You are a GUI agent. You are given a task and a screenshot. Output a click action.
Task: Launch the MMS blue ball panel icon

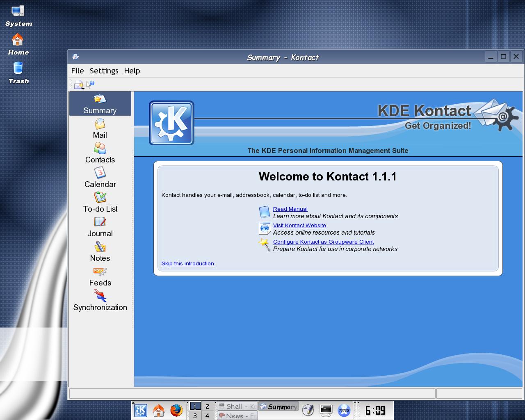(344, 410)
